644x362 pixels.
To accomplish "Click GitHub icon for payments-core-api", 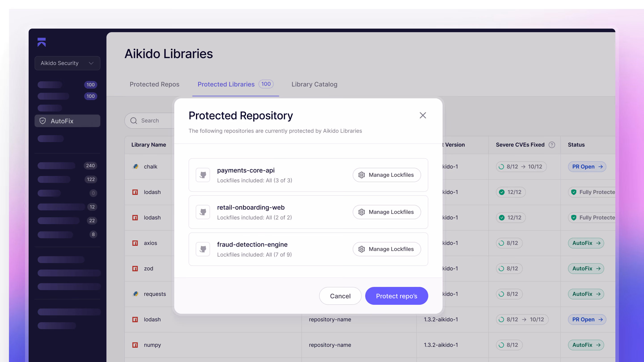I will coord(203,175).
